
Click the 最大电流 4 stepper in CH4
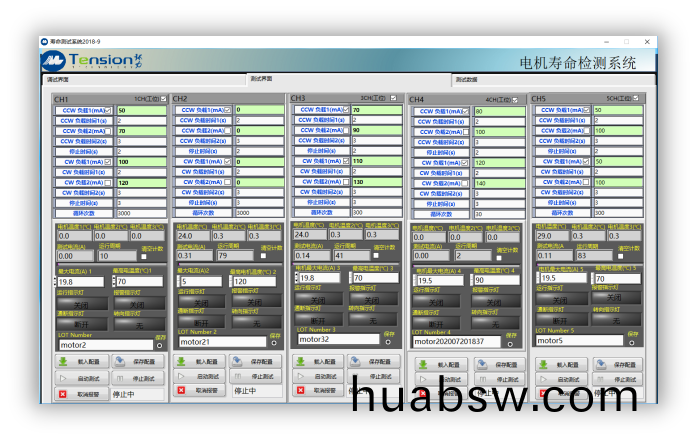pos(414,281)
